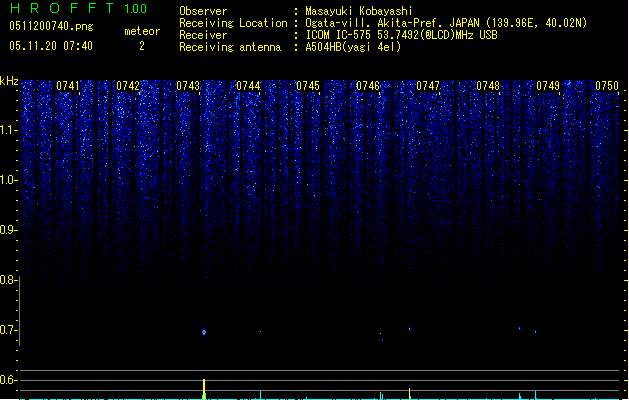Screen dimensions: 629x400
Task: Click the 0744 time marker
Action: point(248,86)
